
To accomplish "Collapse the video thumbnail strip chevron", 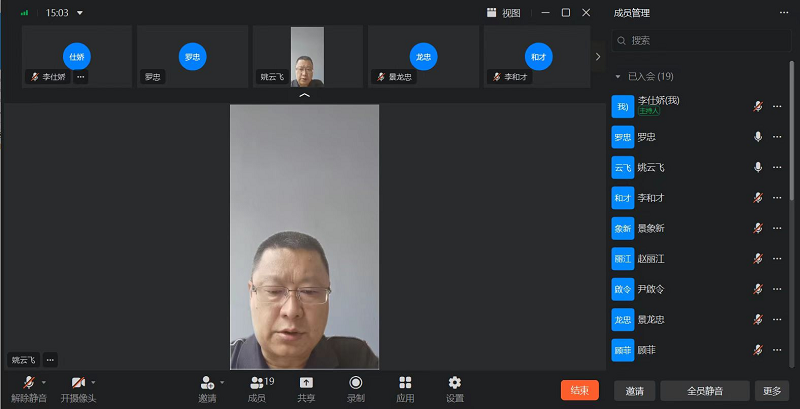I will tap(305, 96).
